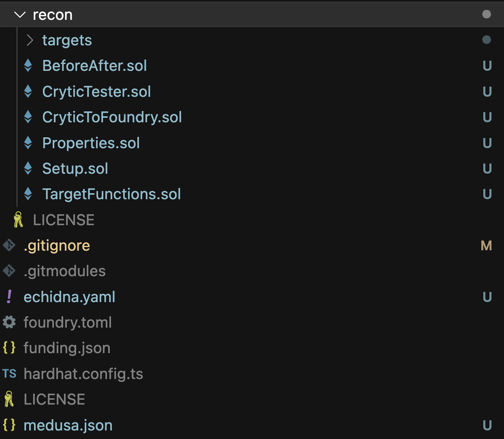Open Setup.sol in the editor
The height and width of the screenshot is (439, 504).
pos(75,168)
